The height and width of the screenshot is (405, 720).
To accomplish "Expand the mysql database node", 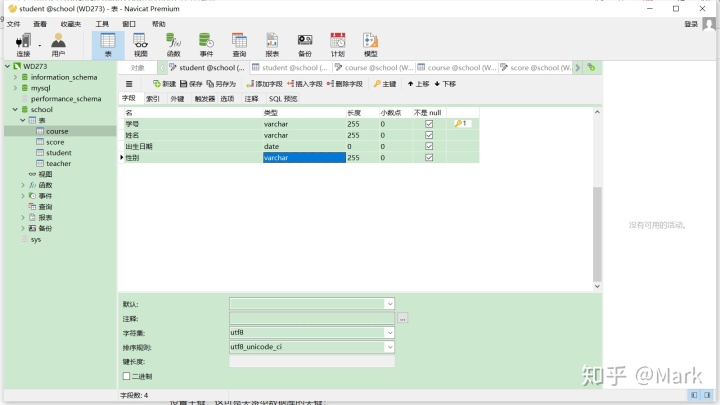I will pos(16,88).
